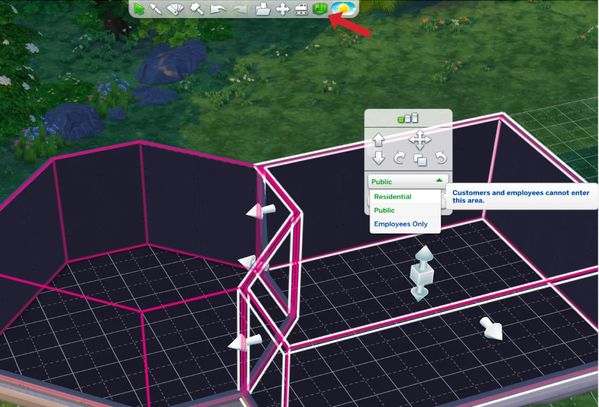
Task: Click the 3D height arrow handle in the room
Action: pyautogui.click(x=421, y=273)
